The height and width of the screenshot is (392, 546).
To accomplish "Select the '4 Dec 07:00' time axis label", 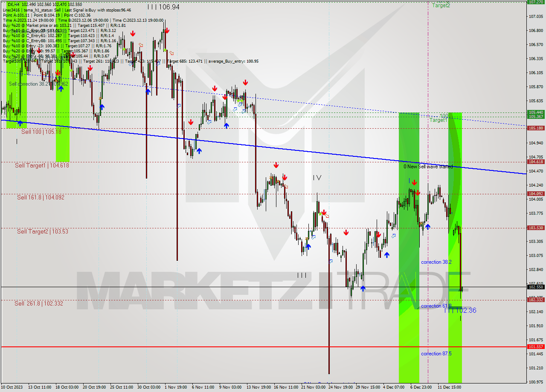I will 394,387.
